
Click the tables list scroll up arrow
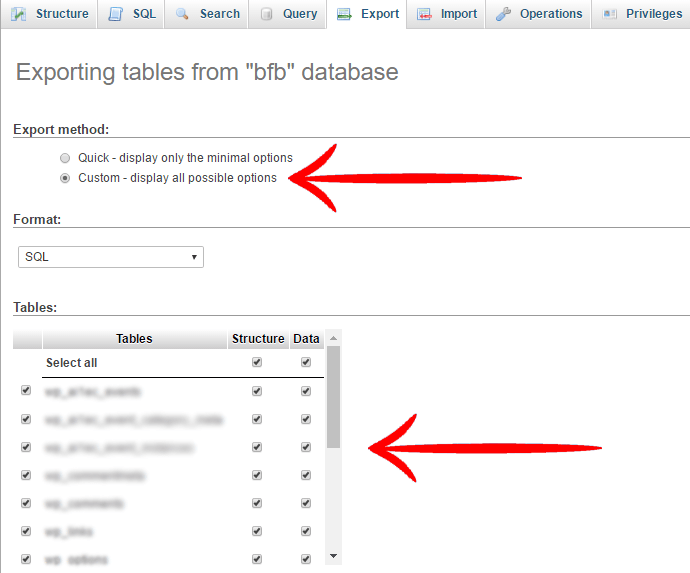tap(334, 338)
